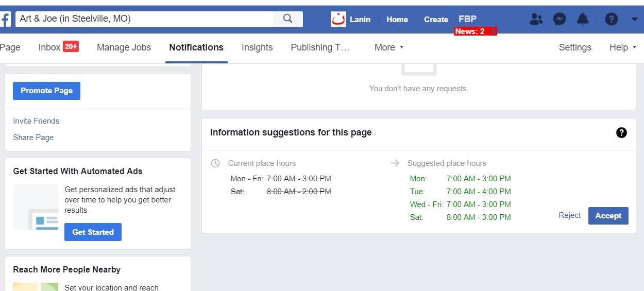644x291 pixels.
Task: Go to Lanin profile link
Action: click(360, 19)
